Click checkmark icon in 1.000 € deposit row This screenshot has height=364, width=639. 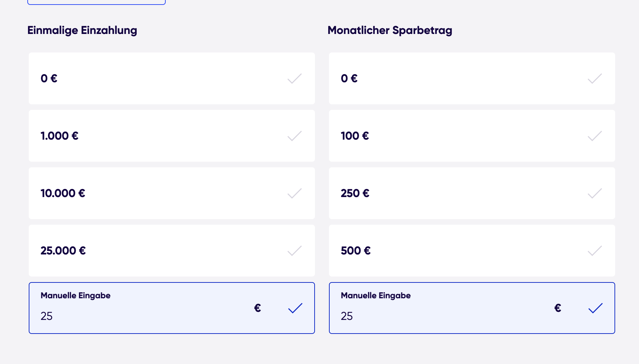tap(294, 136)
